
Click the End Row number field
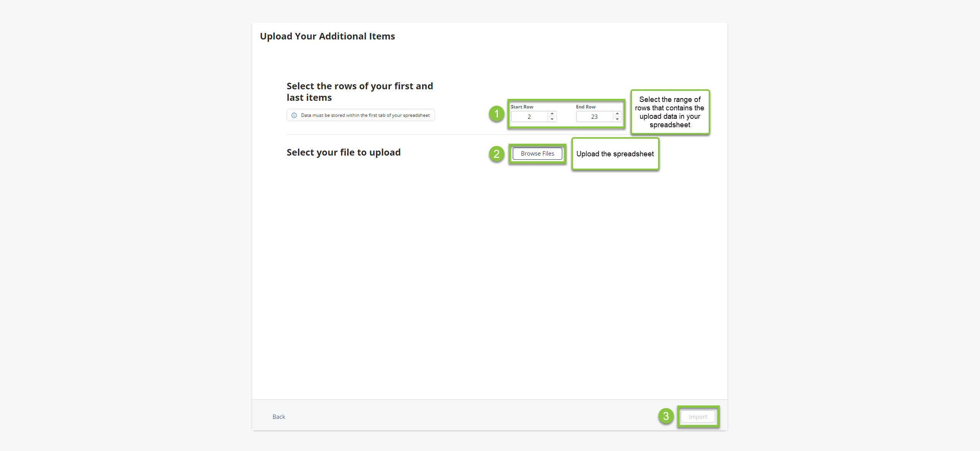click(x=594, y=116)
